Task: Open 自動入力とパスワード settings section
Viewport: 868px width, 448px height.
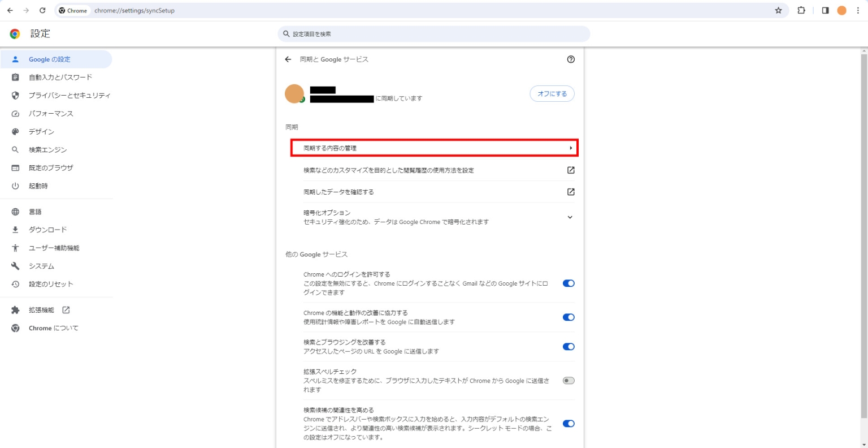Action: pyautogui.click(x=60, y=77)
